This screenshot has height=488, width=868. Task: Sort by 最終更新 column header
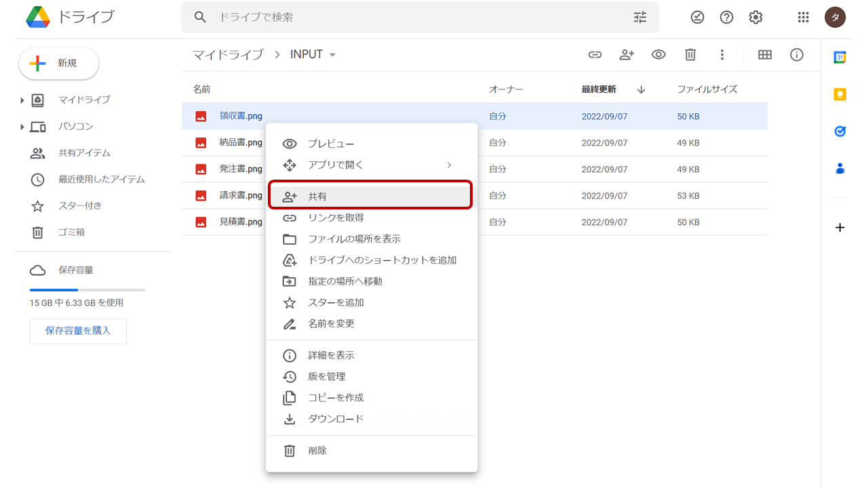[x=599, y=89]
